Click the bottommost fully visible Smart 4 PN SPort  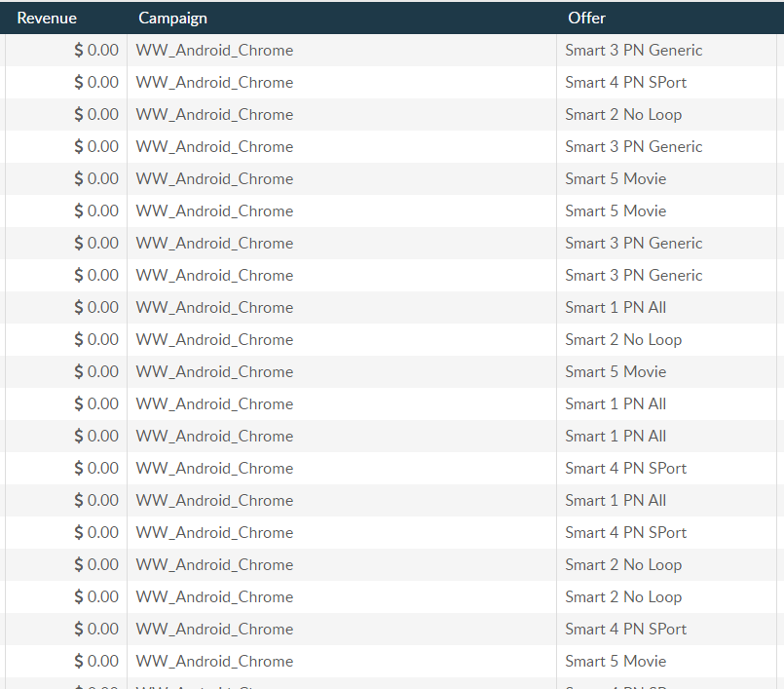(625, 629)
